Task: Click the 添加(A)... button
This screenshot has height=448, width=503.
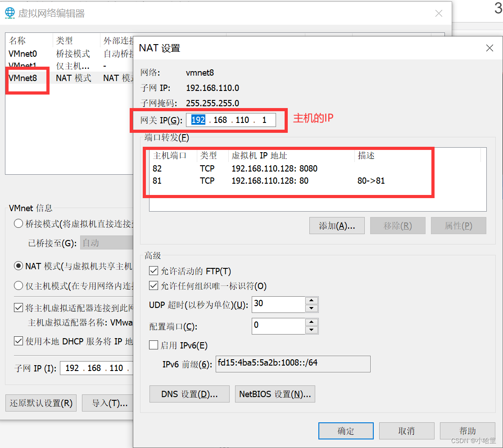Action: coord(337,226)
